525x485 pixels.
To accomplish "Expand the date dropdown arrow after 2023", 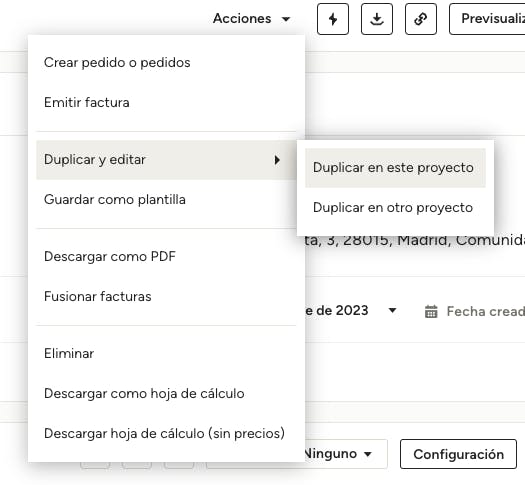I will coord(392,311).
